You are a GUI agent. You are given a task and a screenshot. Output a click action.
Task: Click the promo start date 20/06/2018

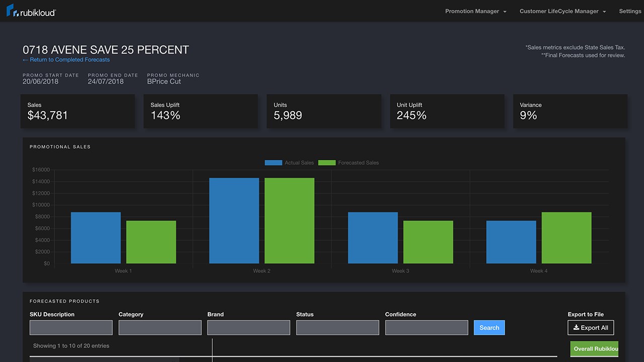[41, 81]
